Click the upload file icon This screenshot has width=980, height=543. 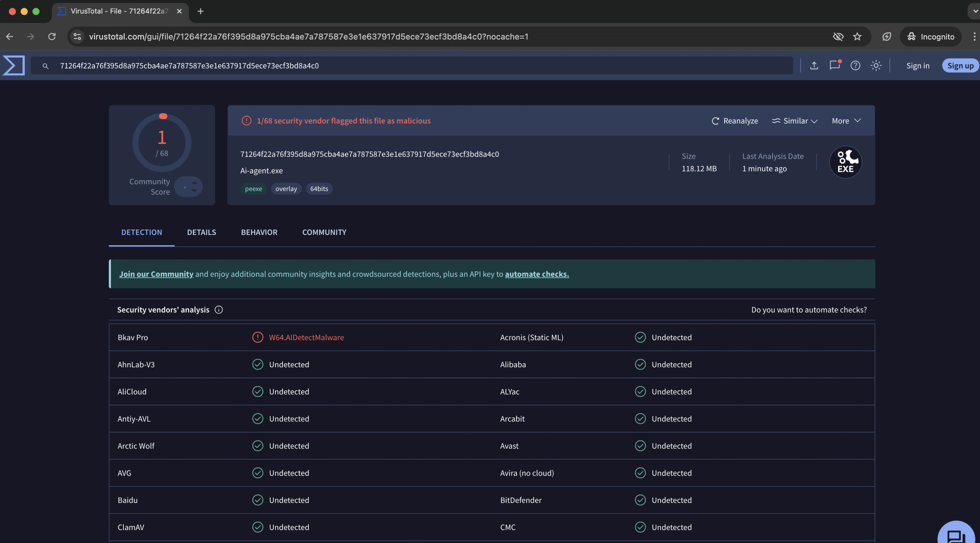[x=814, y=66]
